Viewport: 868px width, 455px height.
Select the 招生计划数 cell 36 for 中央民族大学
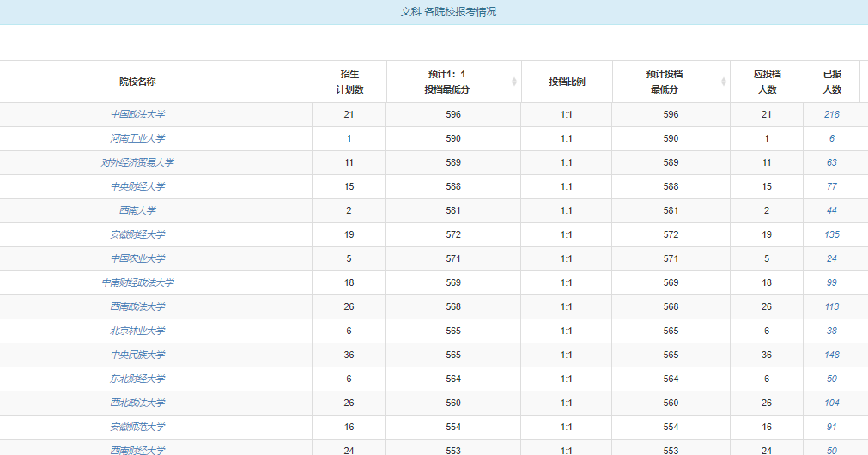pos(349,355)
